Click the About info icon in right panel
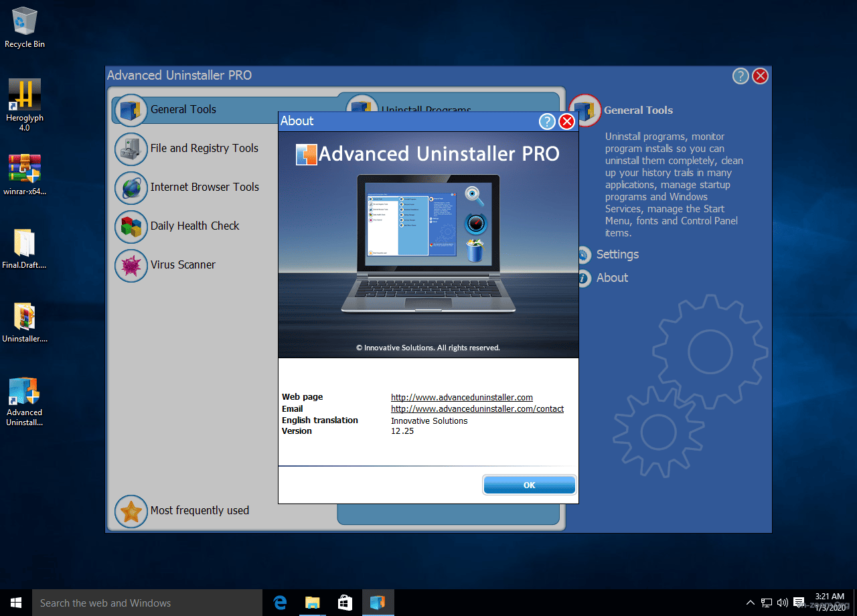Screen dimensions: 857x616 (x=584, y=278)
